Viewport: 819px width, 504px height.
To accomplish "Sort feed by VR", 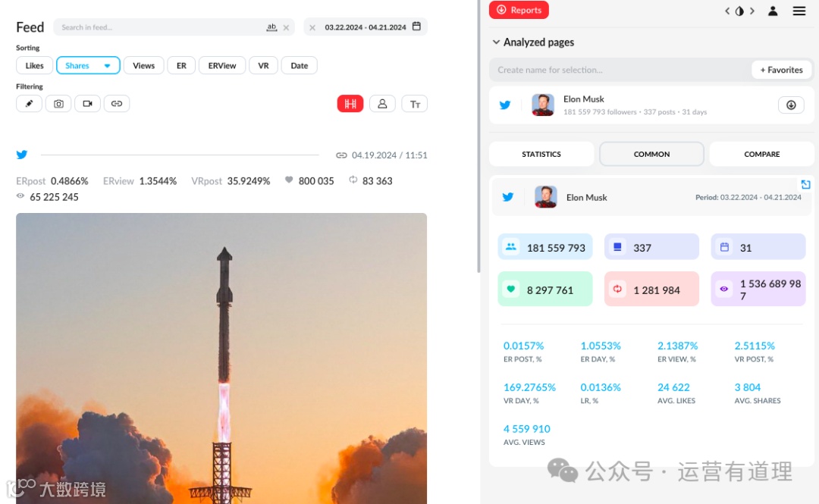I will pyautogui.click(x=263, y=65).
